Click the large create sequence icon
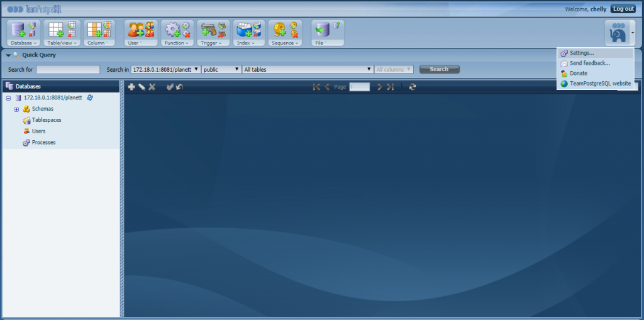Viewport: 644px width, 320px height. pyautogui.click(x=280, y=30)
